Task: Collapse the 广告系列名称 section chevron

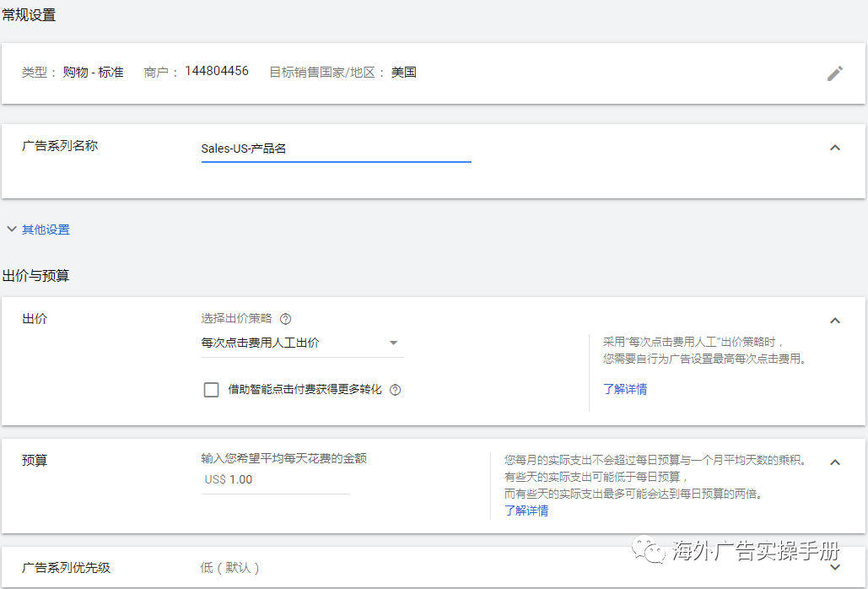Action: point(835,147)
